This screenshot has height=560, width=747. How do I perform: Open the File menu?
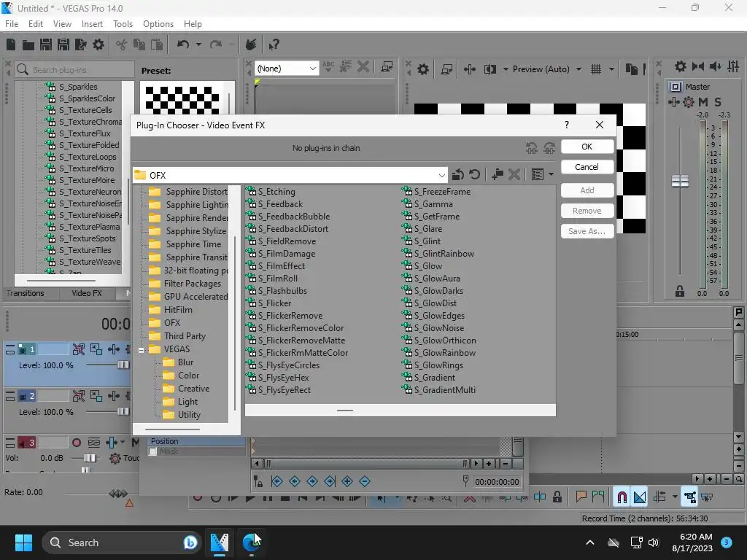[12, 24]
